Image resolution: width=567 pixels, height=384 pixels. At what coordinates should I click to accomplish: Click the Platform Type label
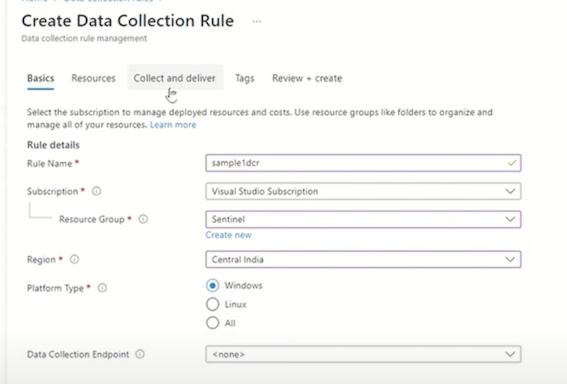click(x=55, y=288)
